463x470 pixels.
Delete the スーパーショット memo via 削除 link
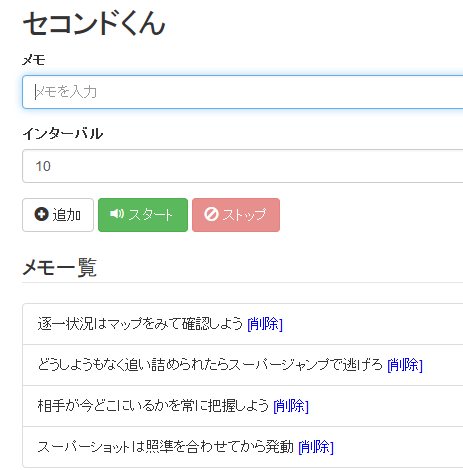point(316,447)
